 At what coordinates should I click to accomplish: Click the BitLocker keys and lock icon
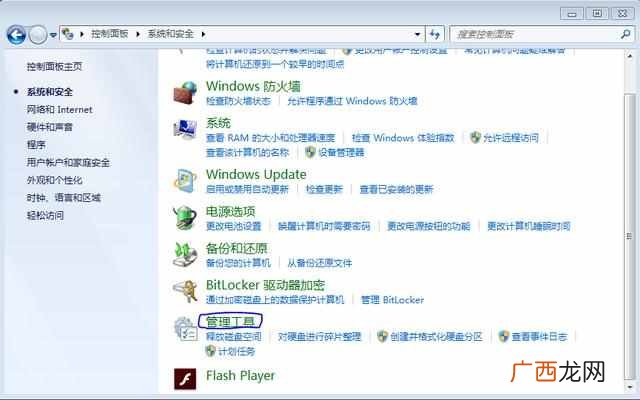click(185, 291)
